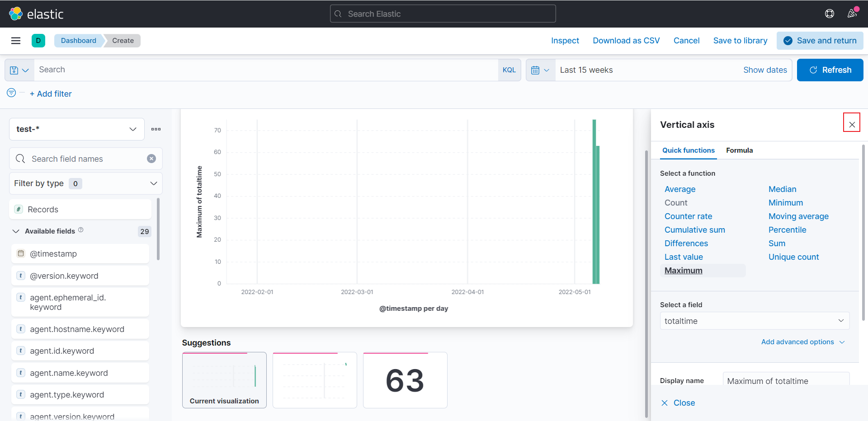
Task: Click the Elastic logo
Action: tap(36, 14)
